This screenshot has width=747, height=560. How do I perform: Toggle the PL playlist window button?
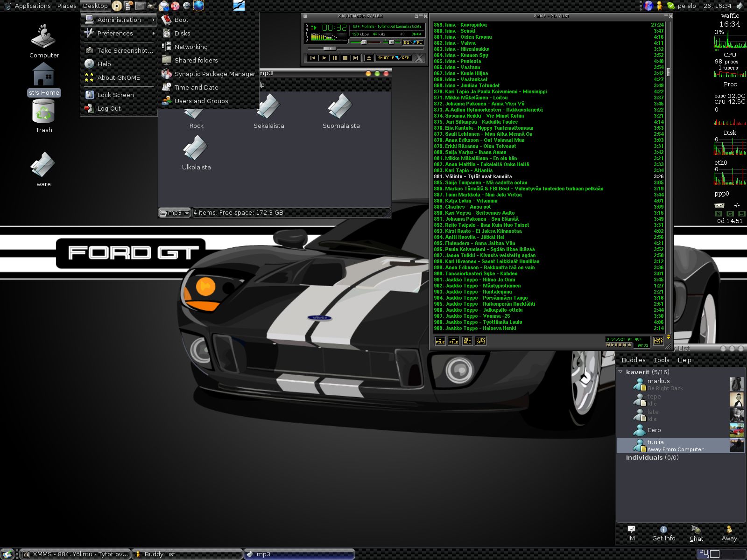[418, 42]
